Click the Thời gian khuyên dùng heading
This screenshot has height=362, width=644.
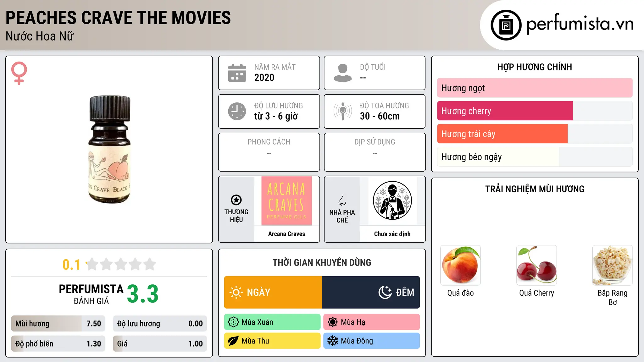coord(322,262)
